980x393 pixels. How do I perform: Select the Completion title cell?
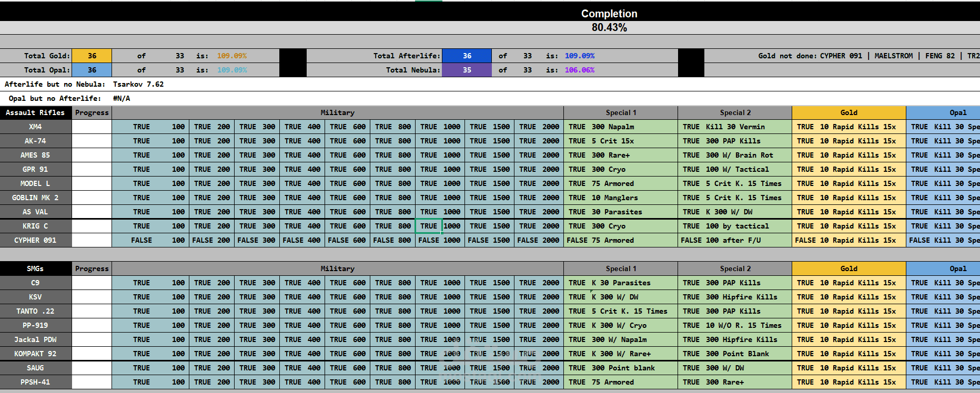point(609,14)
